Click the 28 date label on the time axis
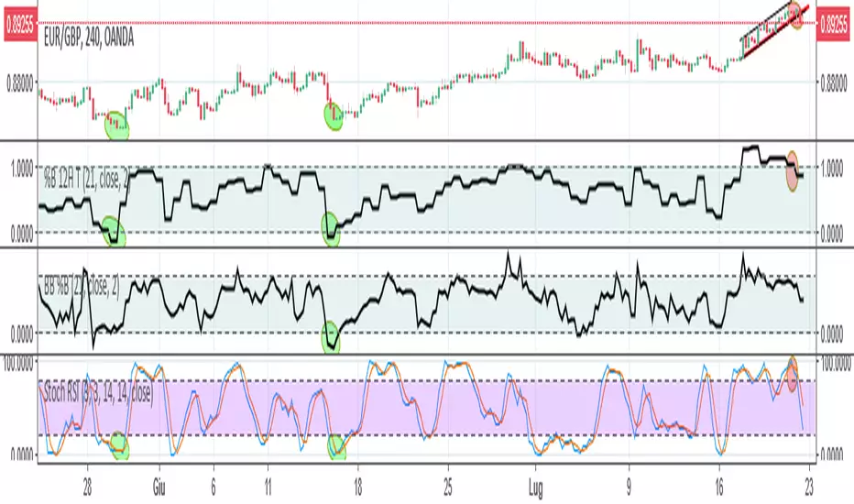 87,488
